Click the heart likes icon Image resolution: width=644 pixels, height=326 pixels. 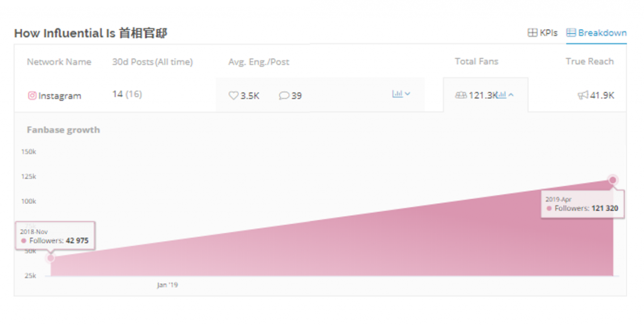pyautogui.click(x=233, y=96)
